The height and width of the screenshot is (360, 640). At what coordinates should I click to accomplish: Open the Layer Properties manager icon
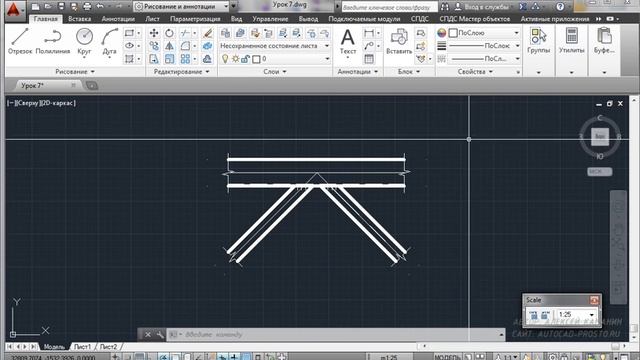[x=225, y=33]
